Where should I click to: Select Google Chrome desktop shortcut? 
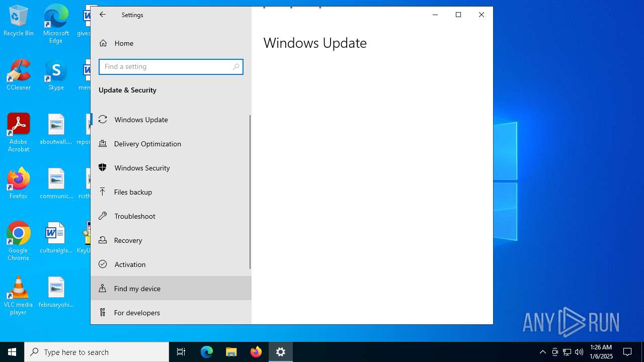19,241
